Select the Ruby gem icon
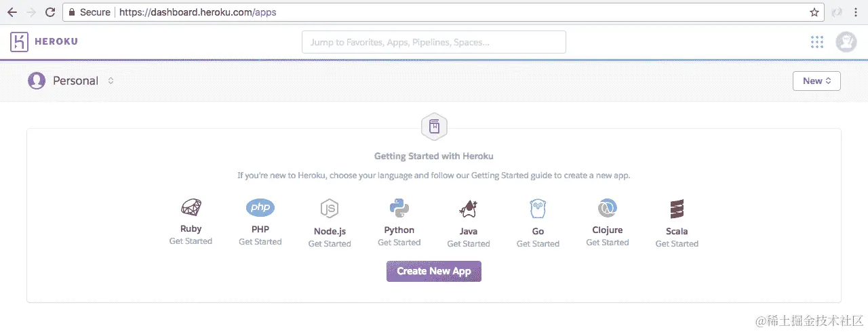868x332 pixels. click(x=191, y=207)
